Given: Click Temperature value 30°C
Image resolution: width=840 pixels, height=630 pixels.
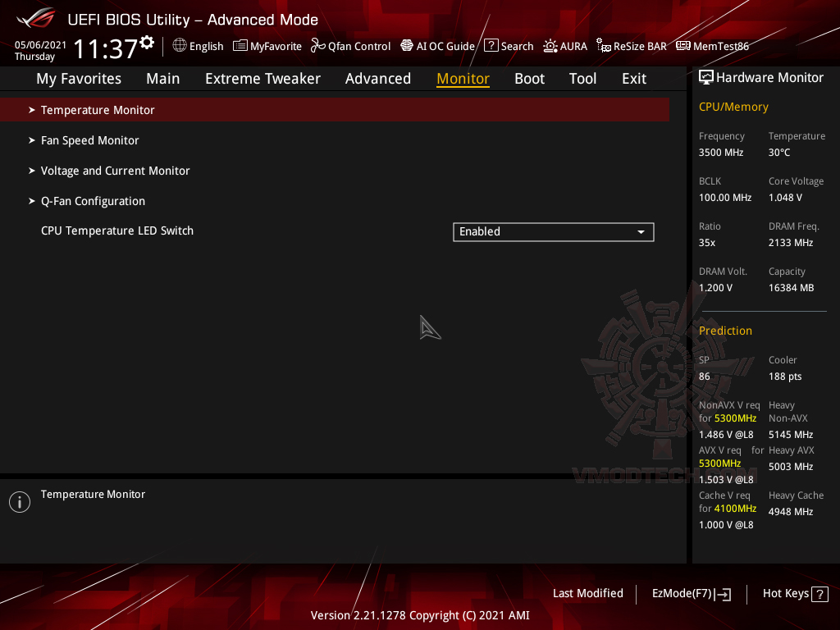Looking at the screenshot, I should [x=779, y=153].
